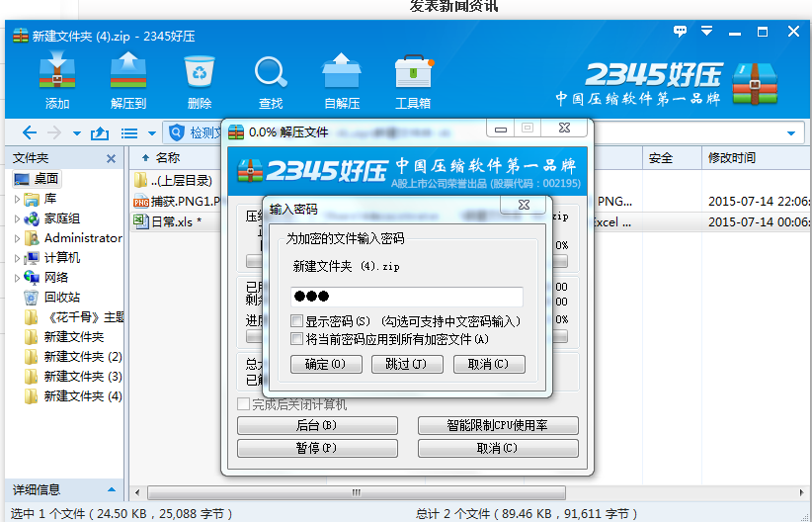Expand the 计算机 tree node
The image size is (812, 522).
click(17, 258)
